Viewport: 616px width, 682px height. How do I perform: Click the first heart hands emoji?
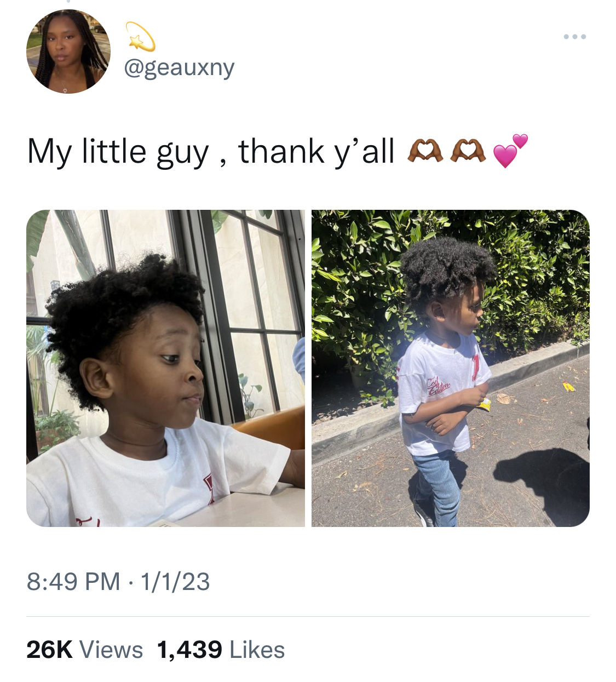[425, 151]
